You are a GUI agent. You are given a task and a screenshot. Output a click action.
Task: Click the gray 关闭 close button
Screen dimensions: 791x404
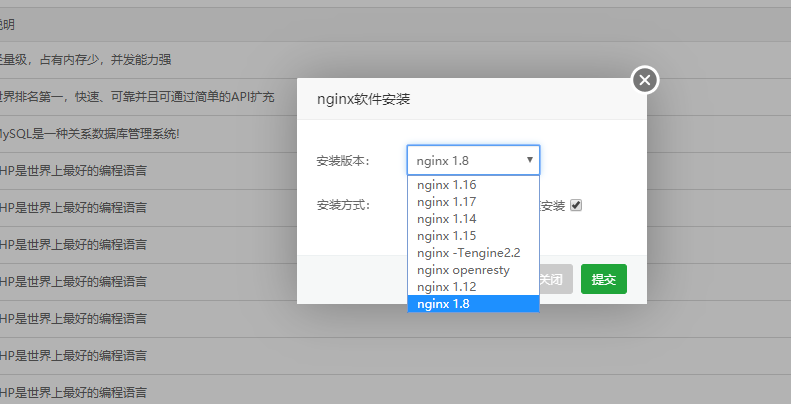coord(555,279)
